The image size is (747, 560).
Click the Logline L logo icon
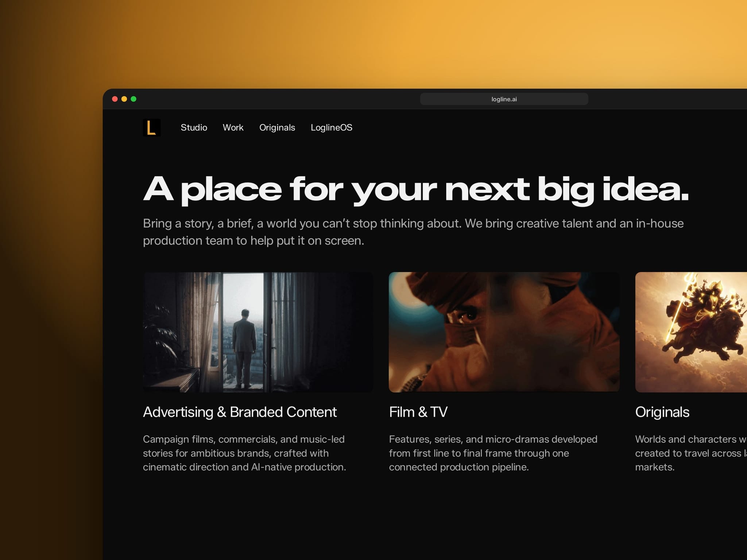[152, 128]
